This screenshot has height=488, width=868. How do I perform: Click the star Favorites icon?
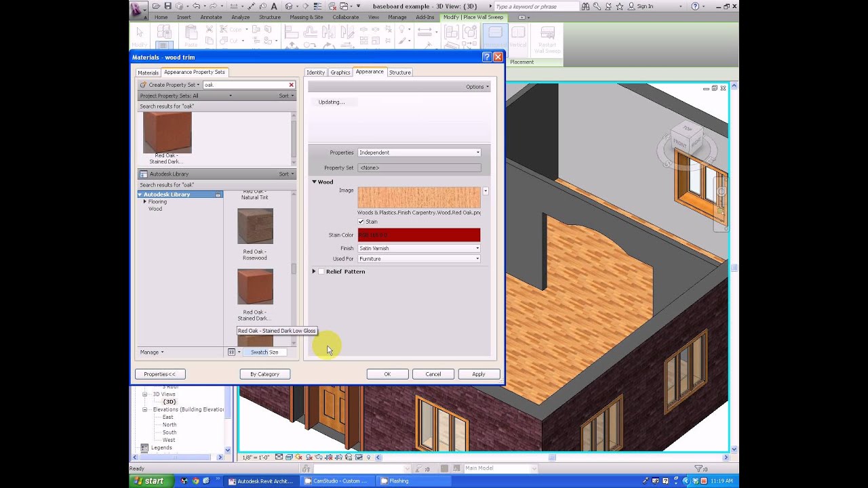pyautogui.click(x=619, y=6)
